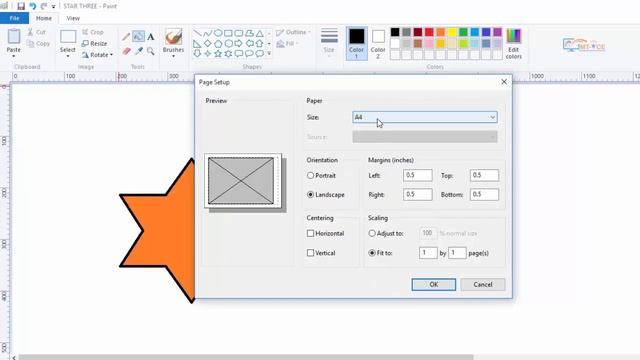Choose the Six-point star shape
The image size is (640, 360).
pos(228,53)
